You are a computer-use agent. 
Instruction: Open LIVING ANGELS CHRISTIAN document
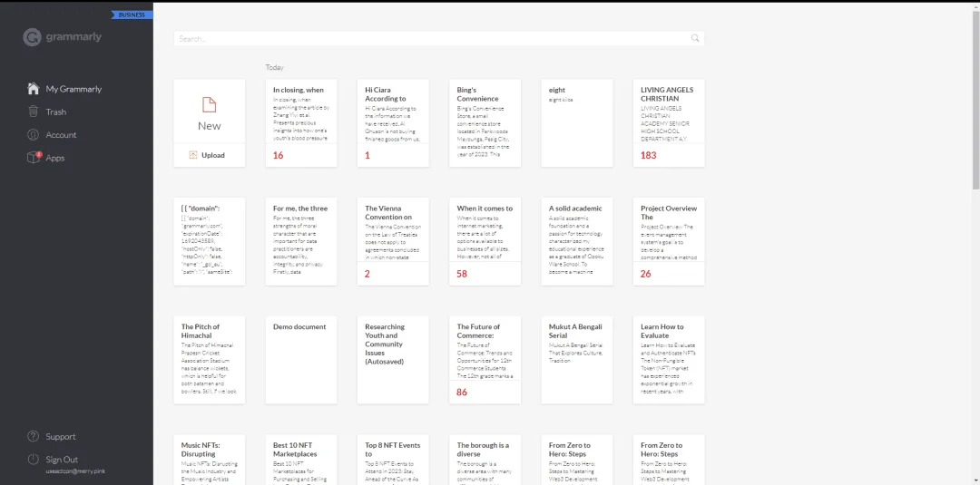669,123
